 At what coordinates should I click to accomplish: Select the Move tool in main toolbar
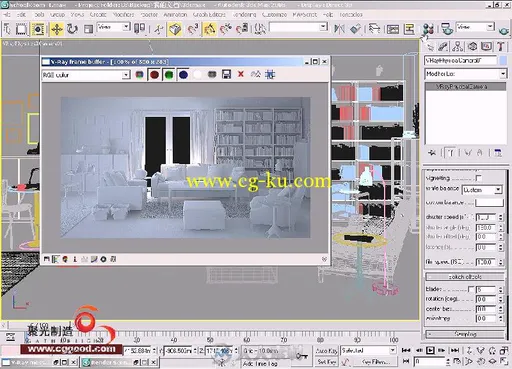[x=57, y=29]
